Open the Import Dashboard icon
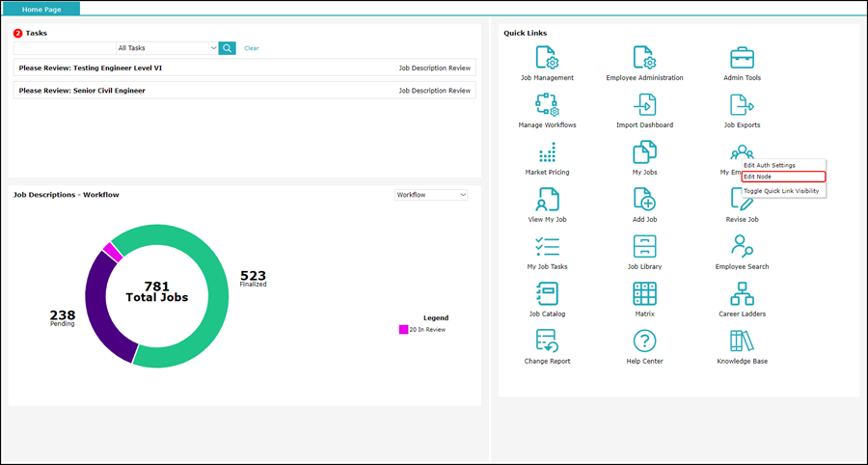Screen dimensions: 868x465 coord(644,105)
